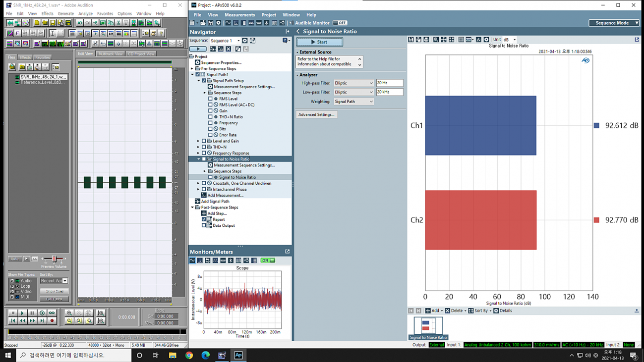The width and height of the screenshot is (644, 362).
Task: Click the Play button in Audition transport
Action: click(x=22, y=313)
